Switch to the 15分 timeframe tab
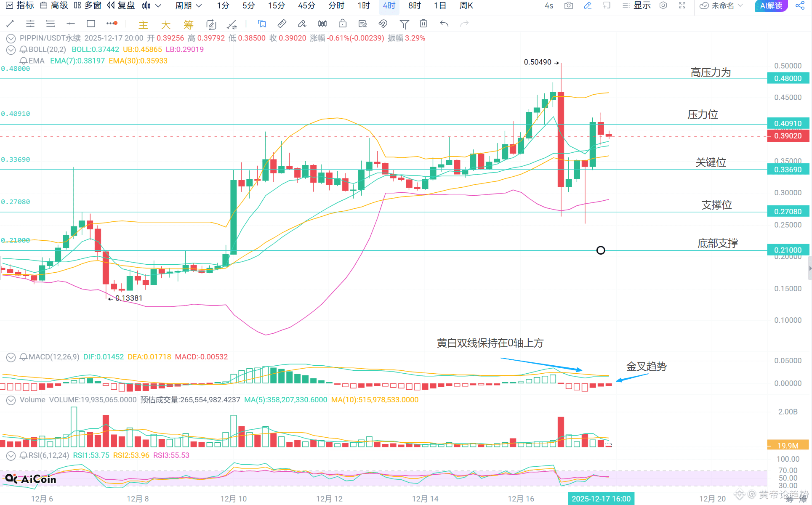Viewport: 812px width, 505px height. (276, 6)
